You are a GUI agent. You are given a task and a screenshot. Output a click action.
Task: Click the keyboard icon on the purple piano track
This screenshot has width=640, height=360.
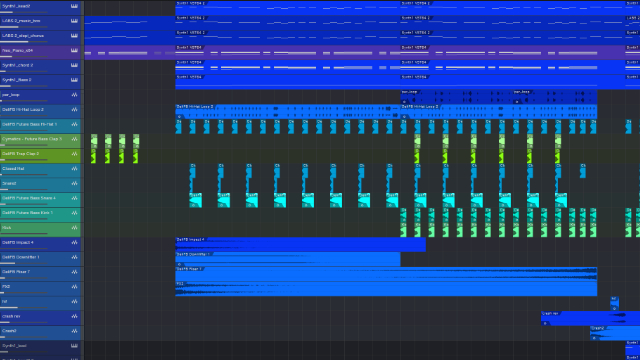[74, 51]
